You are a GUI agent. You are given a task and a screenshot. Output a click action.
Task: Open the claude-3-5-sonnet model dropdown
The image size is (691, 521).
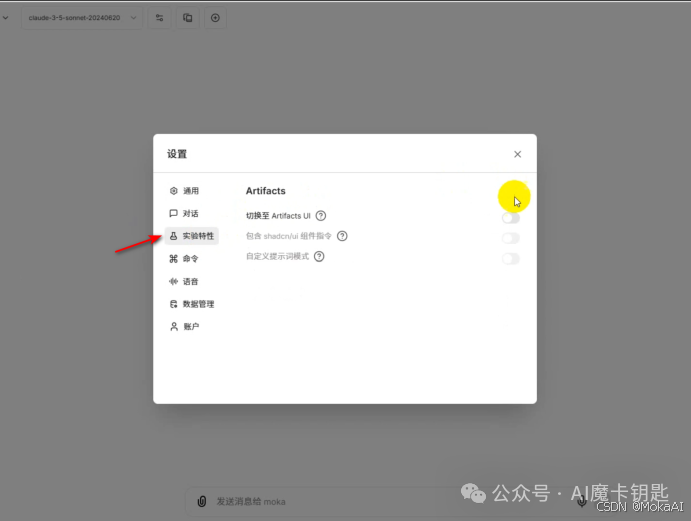point(82,18)
